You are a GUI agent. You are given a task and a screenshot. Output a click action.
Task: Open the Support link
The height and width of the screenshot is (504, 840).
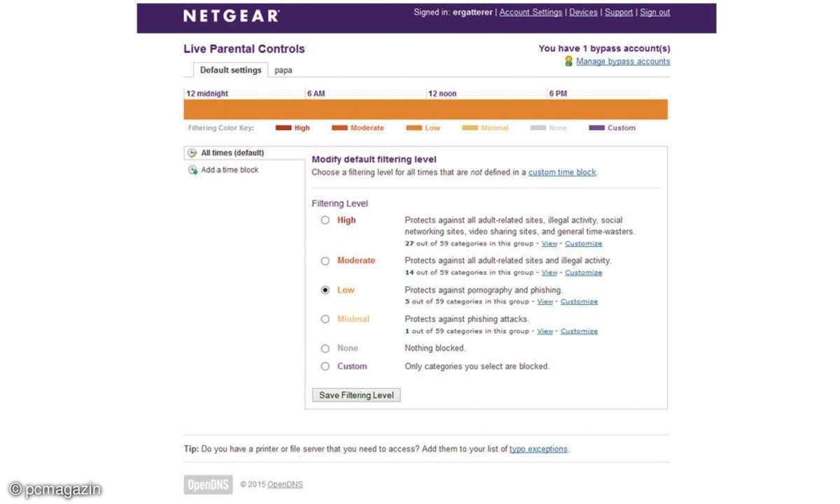pyautogui.click(x=619, y=13)
